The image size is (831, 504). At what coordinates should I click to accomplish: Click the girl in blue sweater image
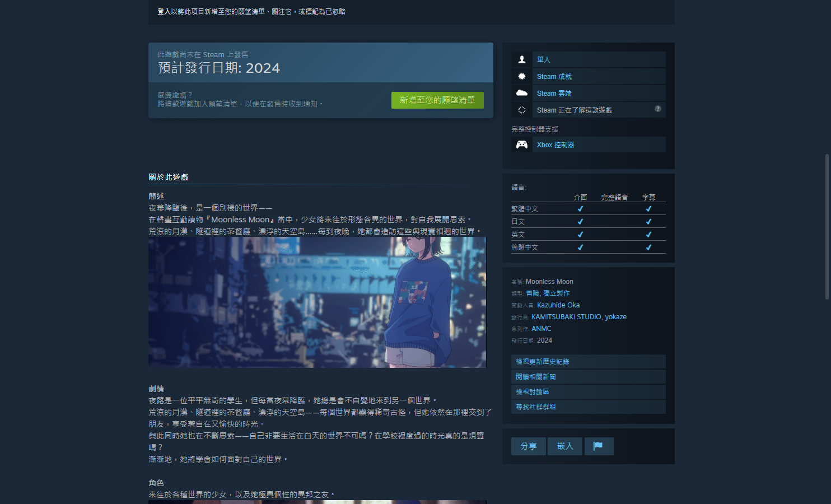317,302
